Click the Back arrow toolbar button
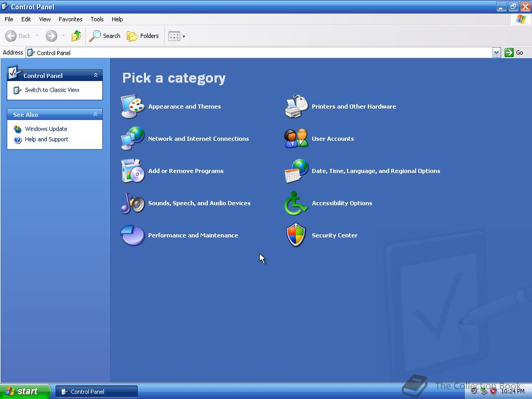 tap(18, 36)
